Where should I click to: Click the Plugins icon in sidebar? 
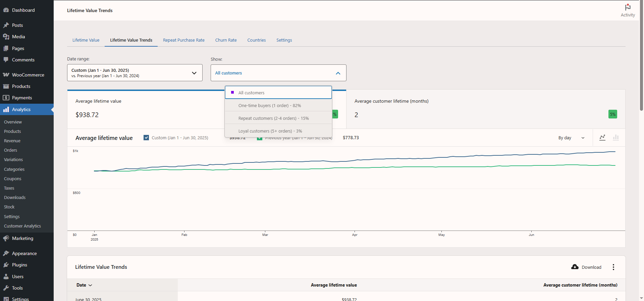point(6,265)
